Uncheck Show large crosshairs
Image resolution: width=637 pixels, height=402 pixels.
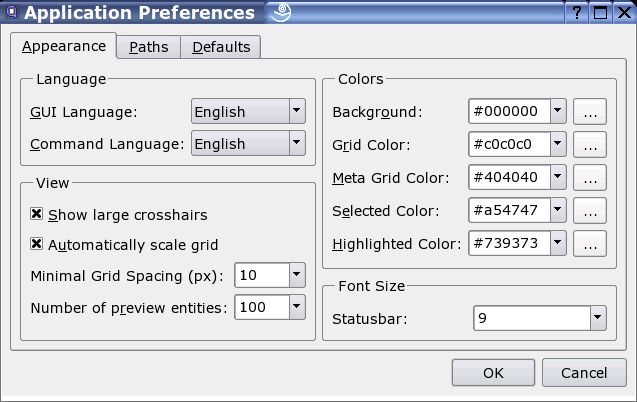(37, 214)
